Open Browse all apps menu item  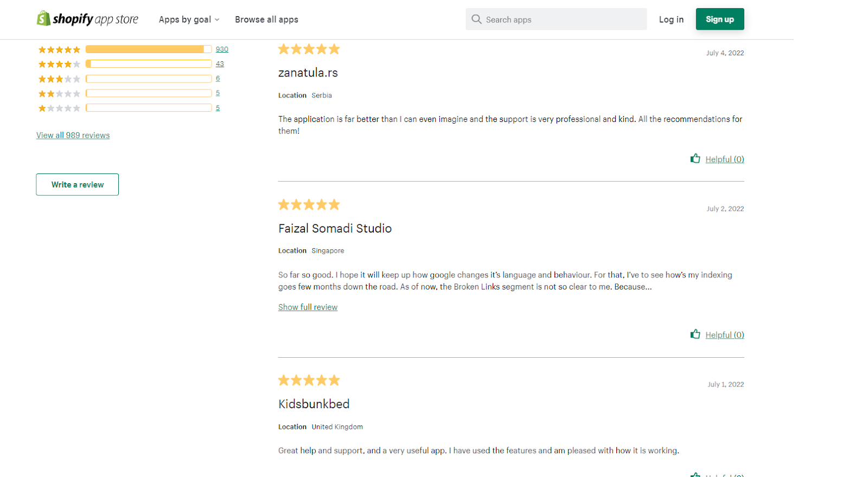coord(266,20)
